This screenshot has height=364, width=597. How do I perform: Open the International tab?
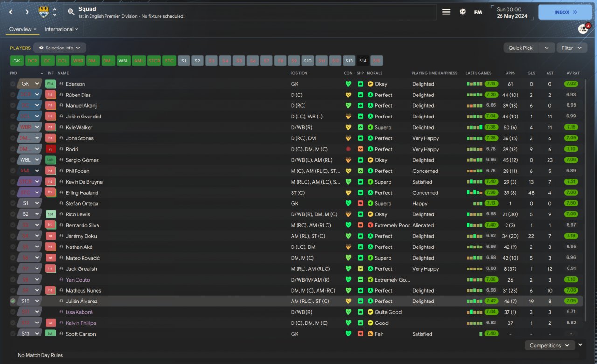[x=61, y=29]
